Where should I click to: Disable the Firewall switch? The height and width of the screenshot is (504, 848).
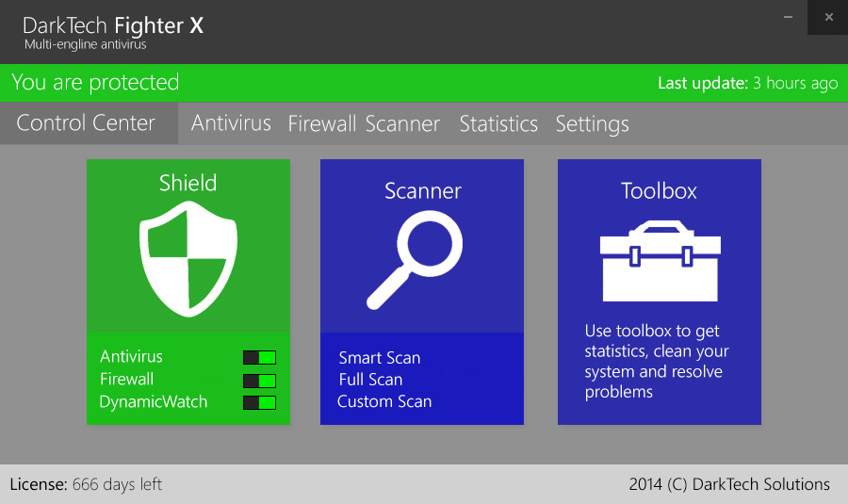coord(259,381)
